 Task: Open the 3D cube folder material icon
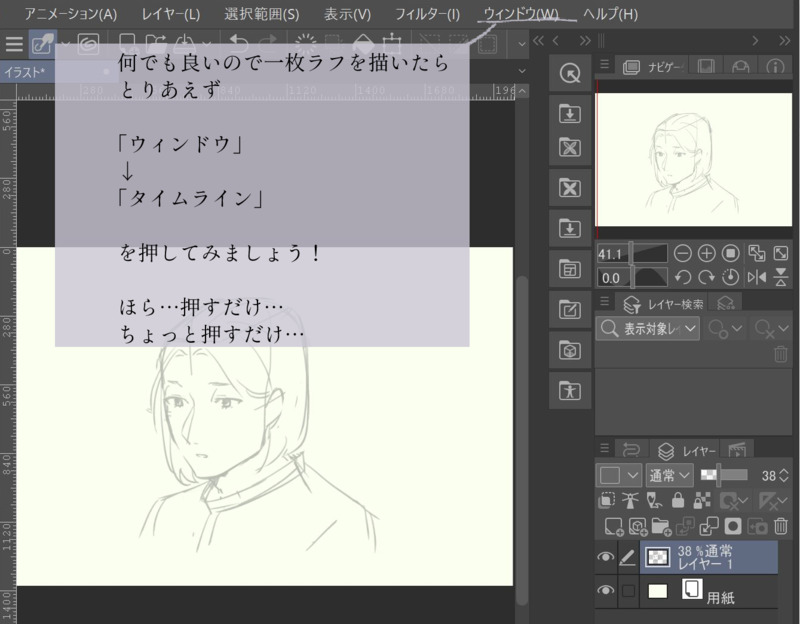pos(569,351)
